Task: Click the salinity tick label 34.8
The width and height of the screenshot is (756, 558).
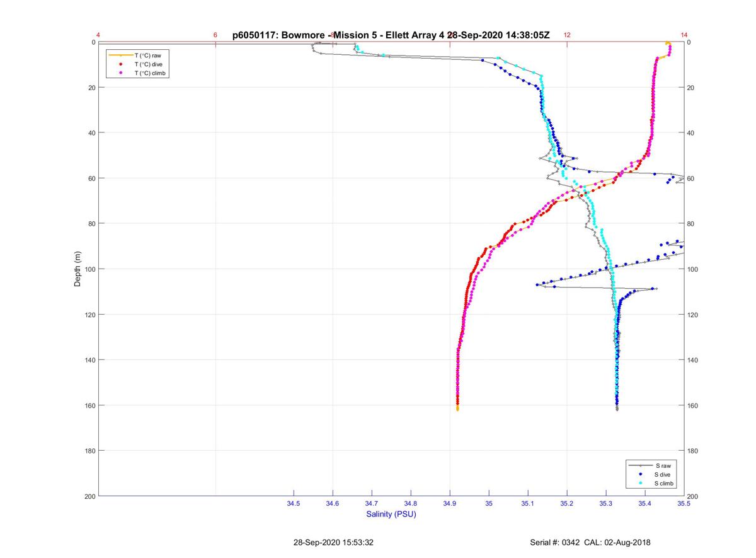Action: tap(411, 504)
